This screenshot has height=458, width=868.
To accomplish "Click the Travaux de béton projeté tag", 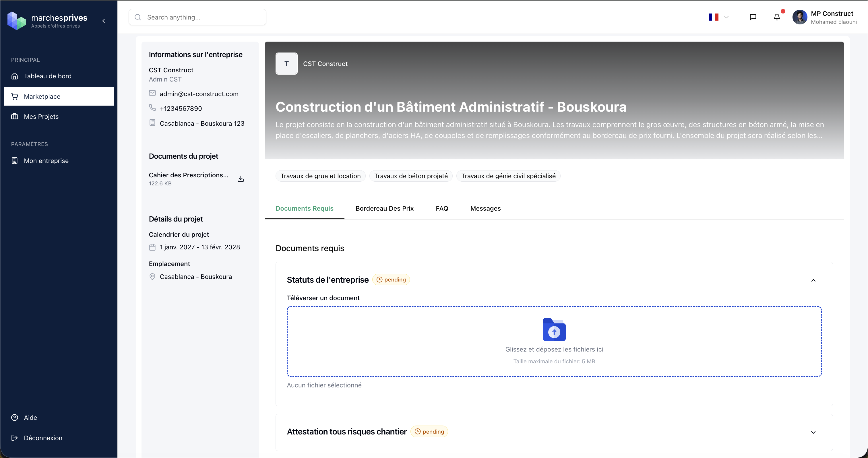I will (411, 176).
